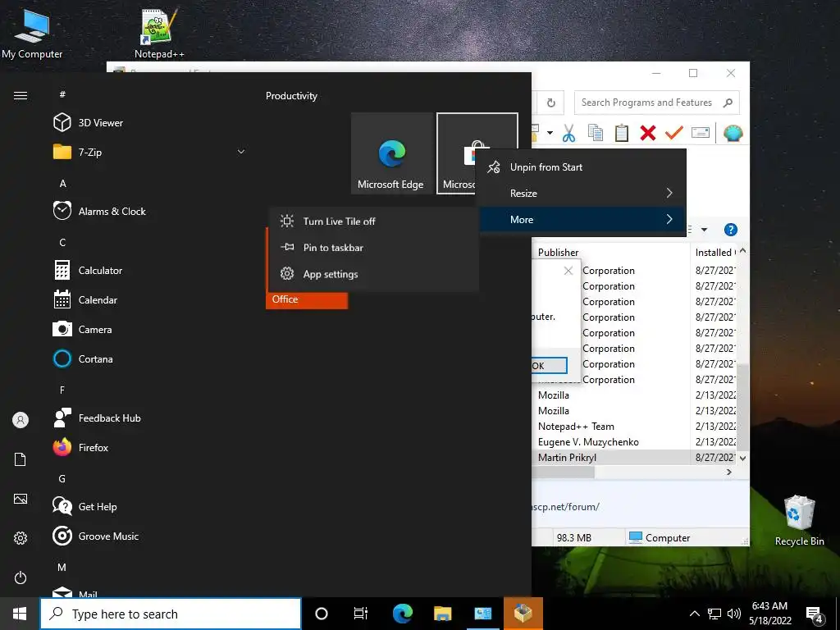The width and height of the screenshot is (840, 630).
Task: Jump to the letter A section header
Action: click(62, 183)
